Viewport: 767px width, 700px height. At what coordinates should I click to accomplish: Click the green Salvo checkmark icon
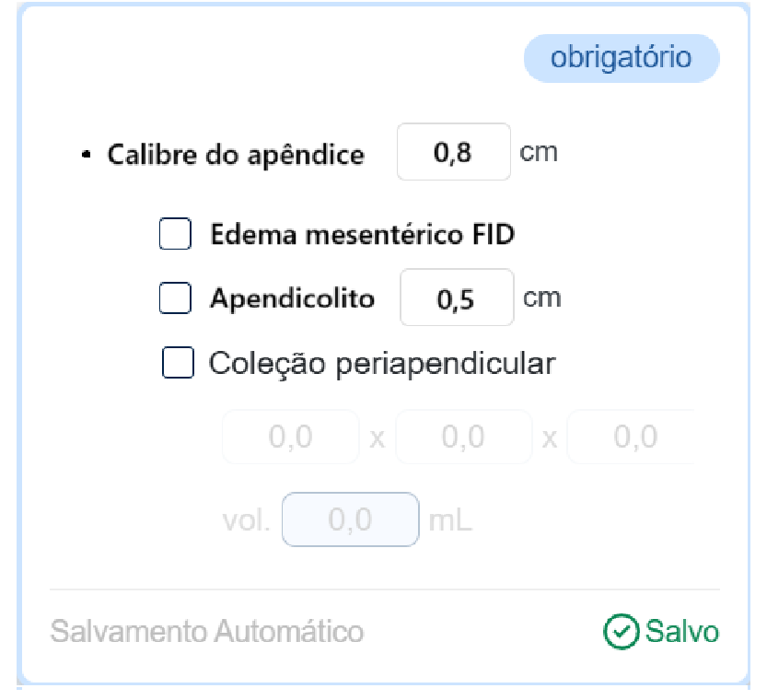click(621, 632)
